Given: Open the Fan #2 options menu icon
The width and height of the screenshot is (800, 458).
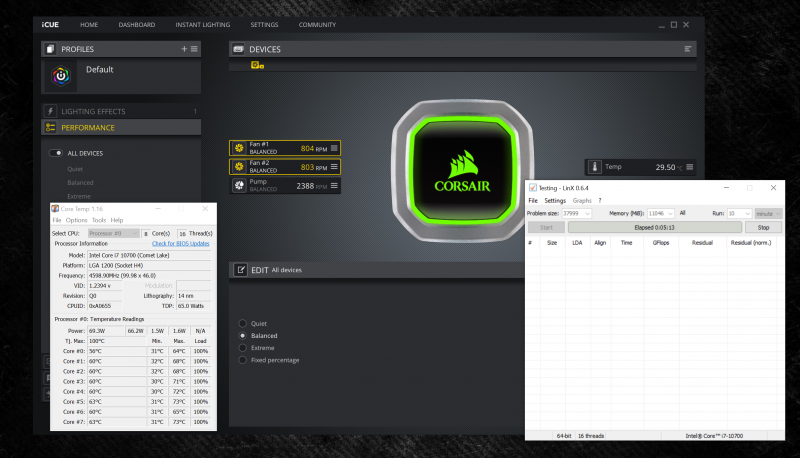Looking at the screenshot, I should [x=334, y=166].
